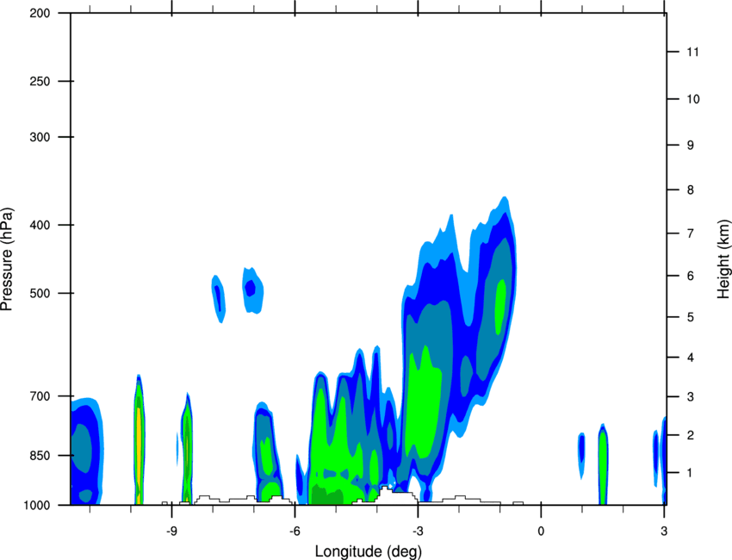
Task: Click the 'Pressure (hPa)' axis title
Action: (7, 259)
